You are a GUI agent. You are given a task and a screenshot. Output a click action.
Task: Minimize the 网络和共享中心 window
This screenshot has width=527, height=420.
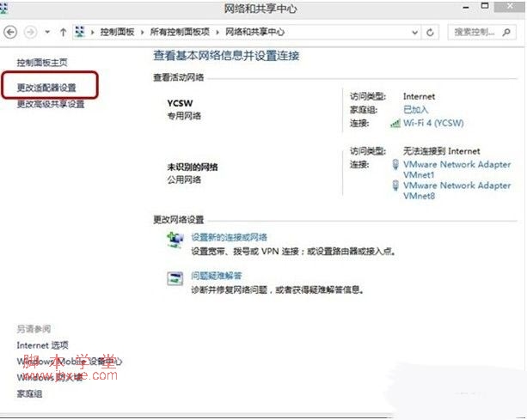click(x=466, y=8)
